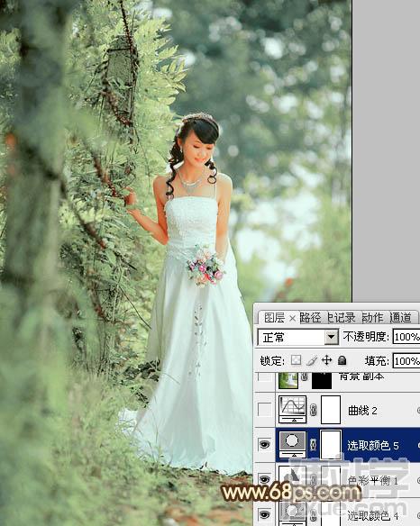Viewport: 420px width, 526px height.
Task: Select the layer named 色彩平衡 1
Action: coord(373,480)
